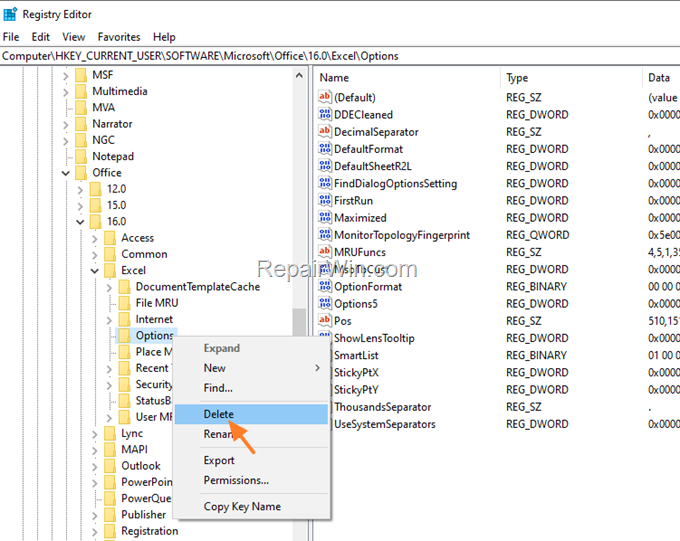Viewport: 680px width, 541px height.
Task: Expand the MSF key
Action: pos(65,75)
